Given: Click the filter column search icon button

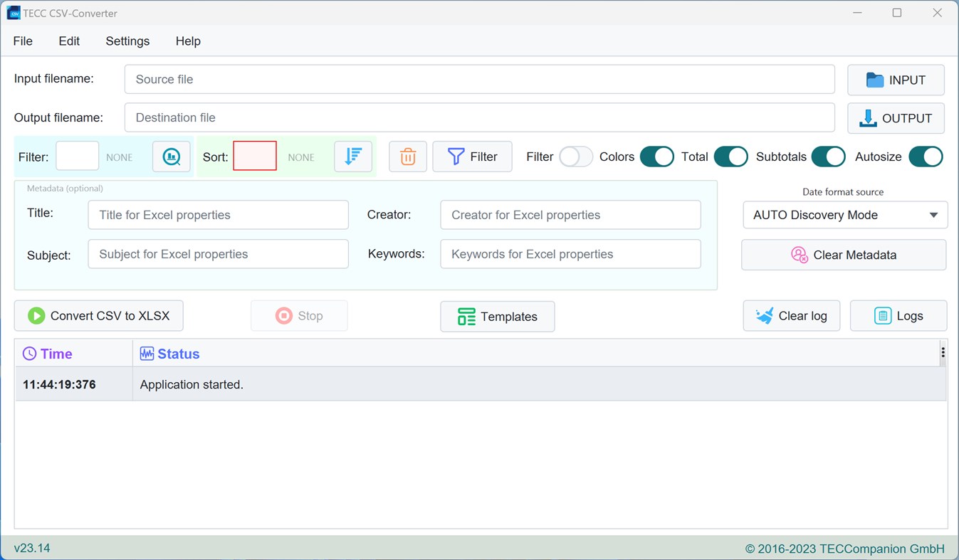Looking at the screenshot, I should tap(172, 157).
